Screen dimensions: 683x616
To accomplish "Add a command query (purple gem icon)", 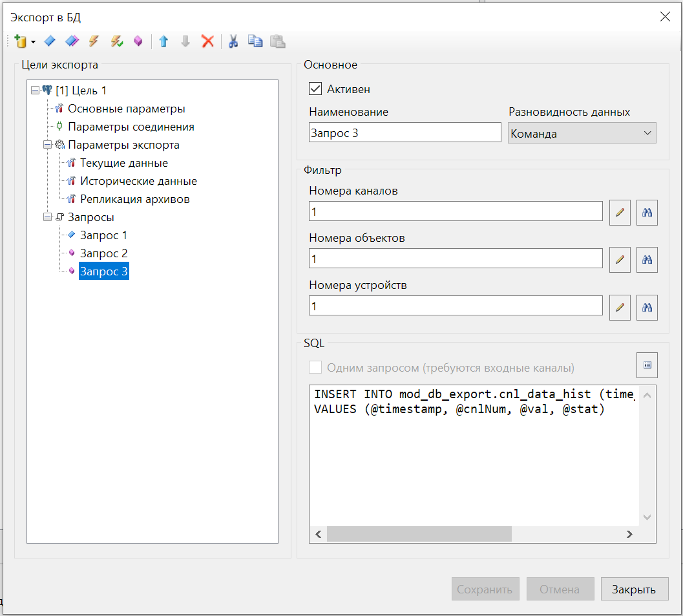I will click(138, 41).
